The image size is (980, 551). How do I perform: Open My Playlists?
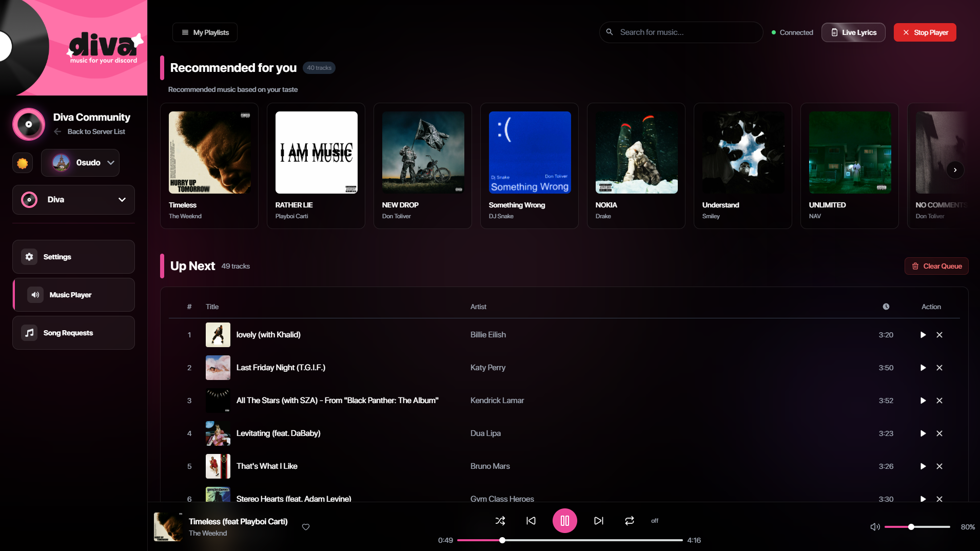pyautogui.click(x=204, y=32)
